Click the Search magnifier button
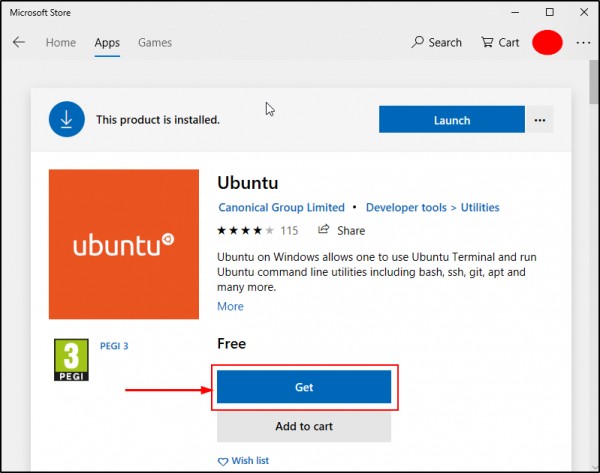This screenshot has height=473, width=600. (436, 42)
